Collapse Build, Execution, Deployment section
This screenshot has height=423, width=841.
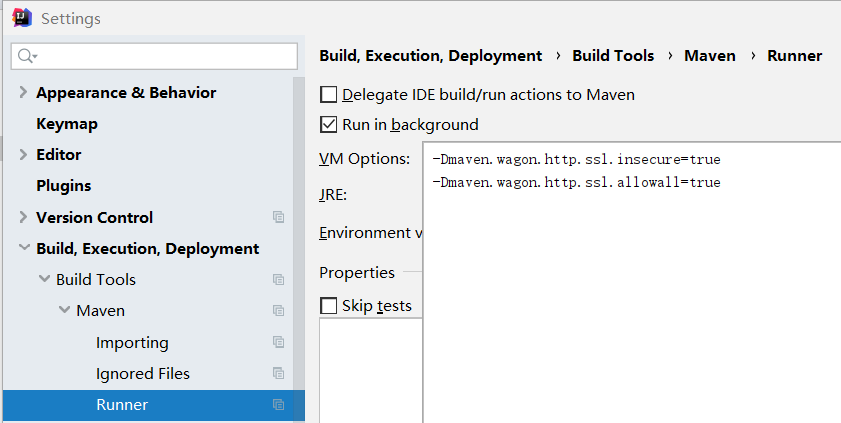(x=24, y=248)
